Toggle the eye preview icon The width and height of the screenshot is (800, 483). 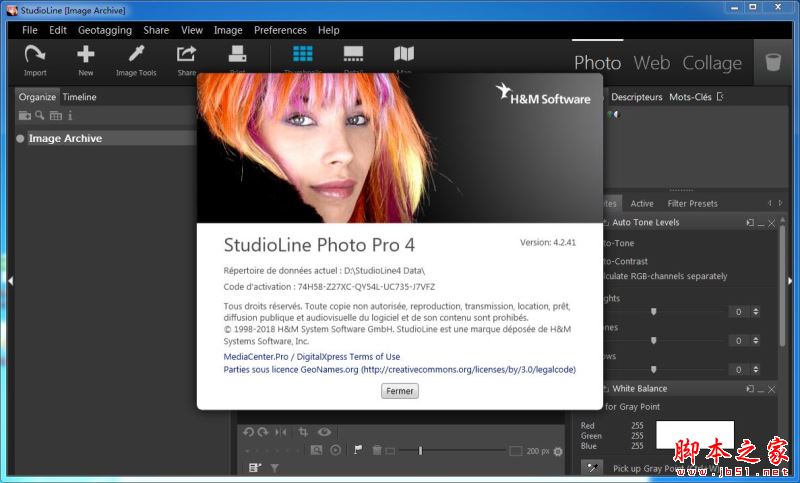coord(324,432)
